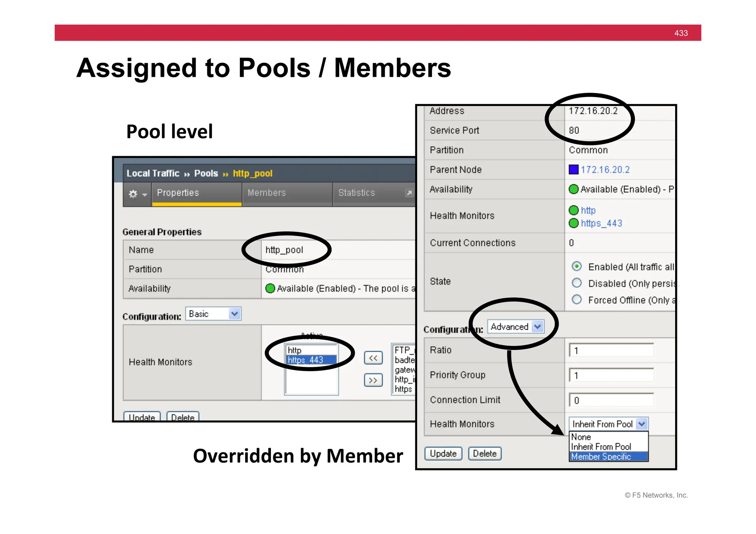Click the Connection Limit input field
Screen dimensions: 756x534
pyautogui.click(x=611, y=400)
